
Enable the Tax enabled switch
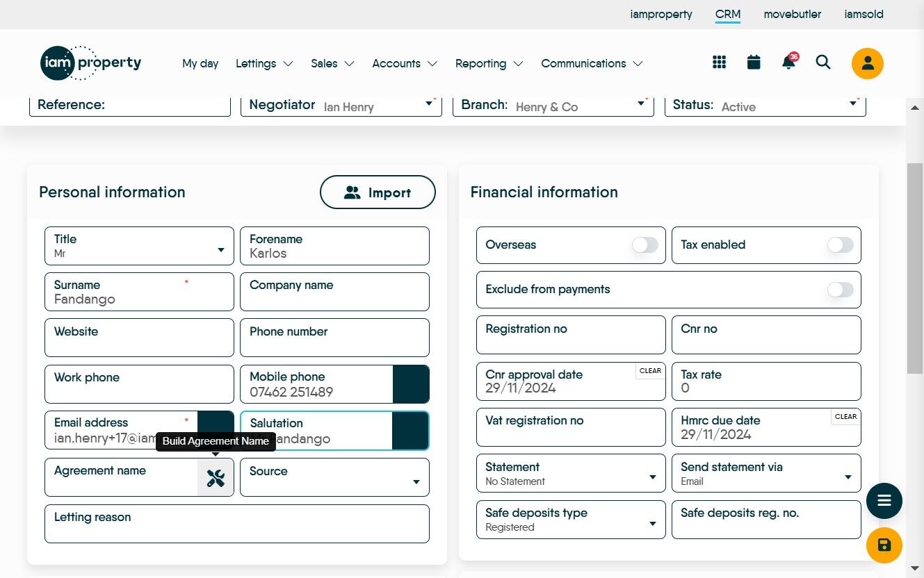(x=841, y=245)
